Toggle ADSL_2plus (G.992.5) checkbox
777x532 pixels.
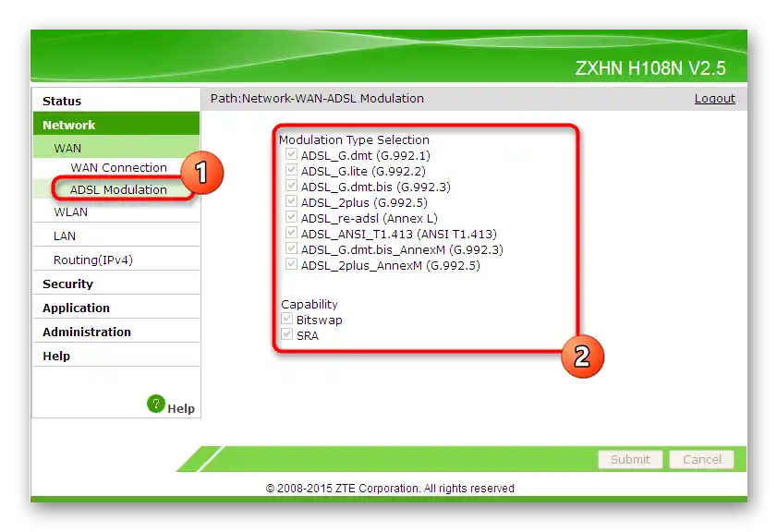pos(291,201)
